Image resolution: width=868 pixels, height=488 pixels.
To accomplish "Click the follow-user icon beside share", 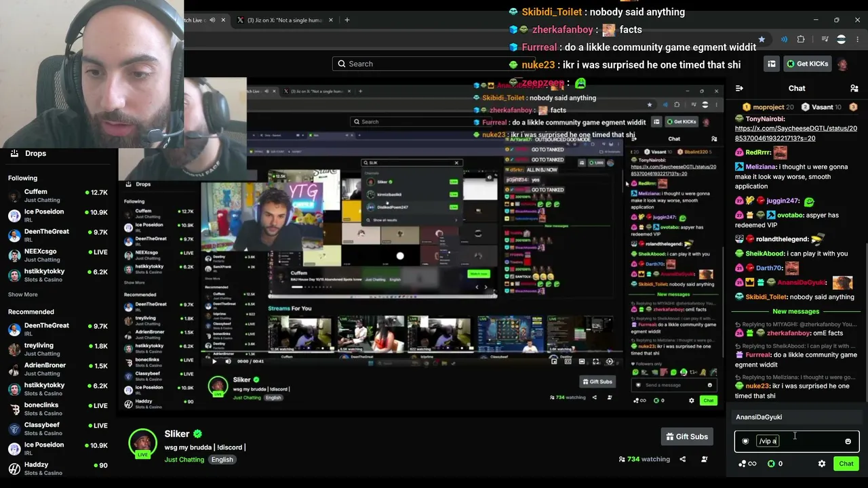I will click(705, 459).
